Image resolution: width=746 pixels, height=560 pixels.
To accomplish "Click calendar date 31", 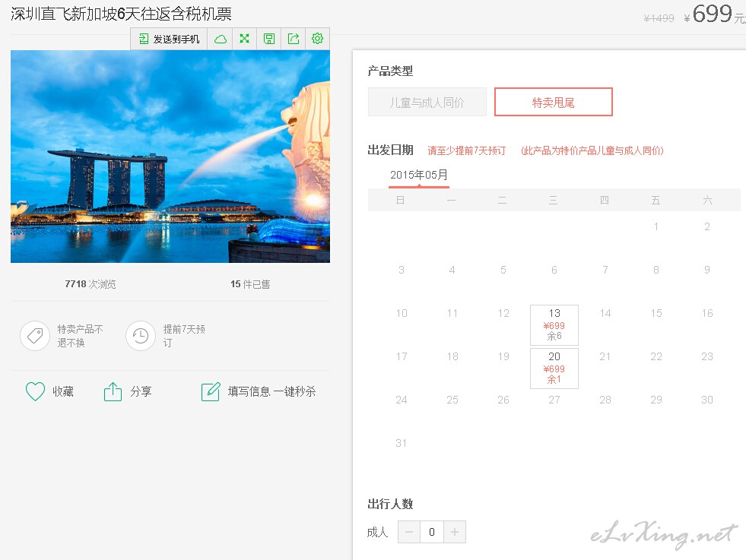I will coord(401,443).
